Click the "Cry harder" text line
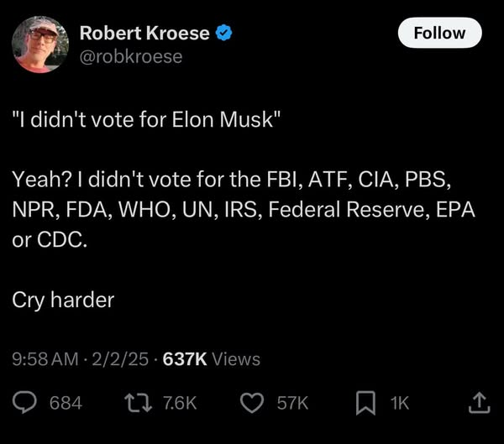Screen dimensions: 504x444 [x=63, y=300]
